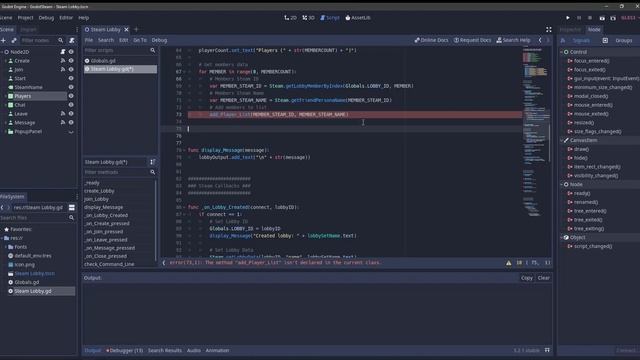
Task: Clear the output log
Action: click(544, 278)
